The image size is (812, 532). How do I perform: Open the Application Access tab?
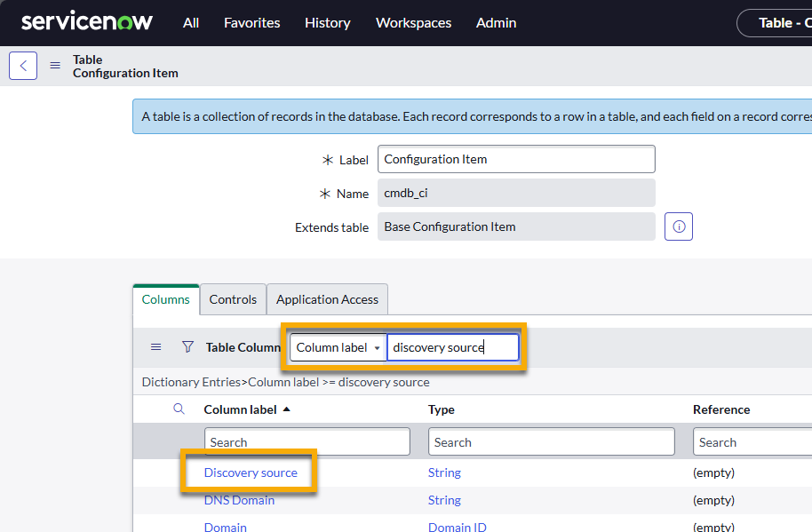[x=327, y=299]
